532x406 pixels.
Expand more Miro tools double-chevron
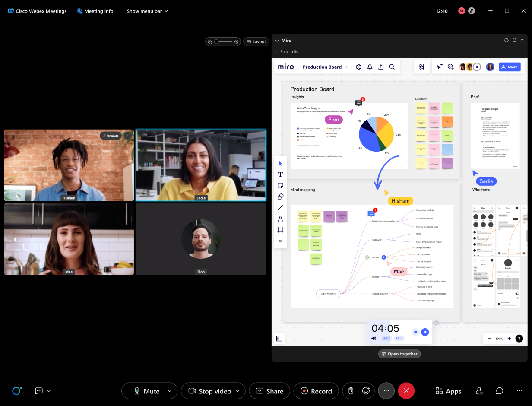point(280,241)
